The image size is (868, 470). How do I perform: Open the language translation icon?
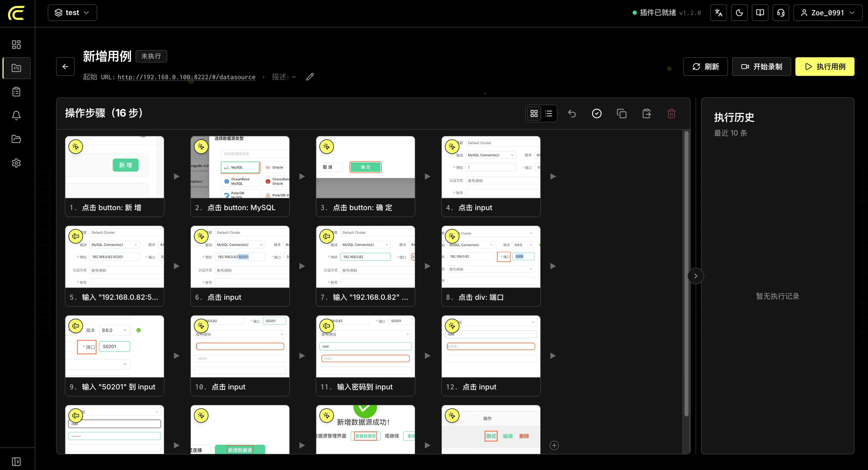pyautogui.click(x=718, y=13)
